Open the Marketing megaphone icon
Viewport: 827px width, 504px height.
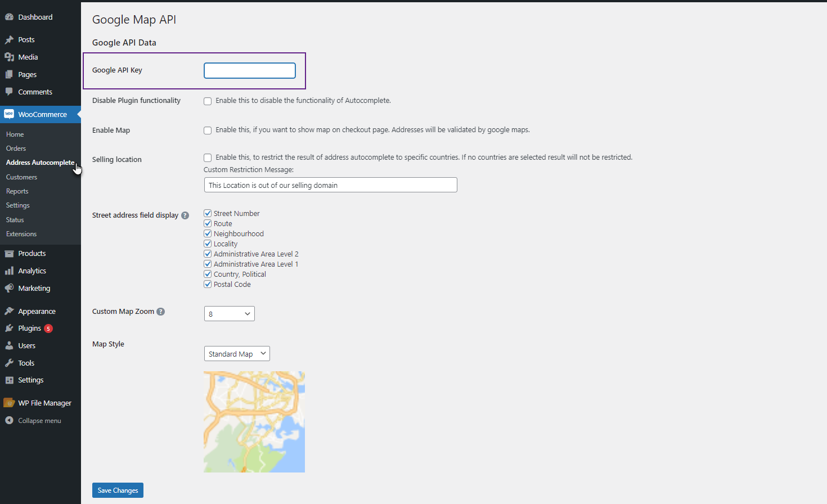(10, 287)
